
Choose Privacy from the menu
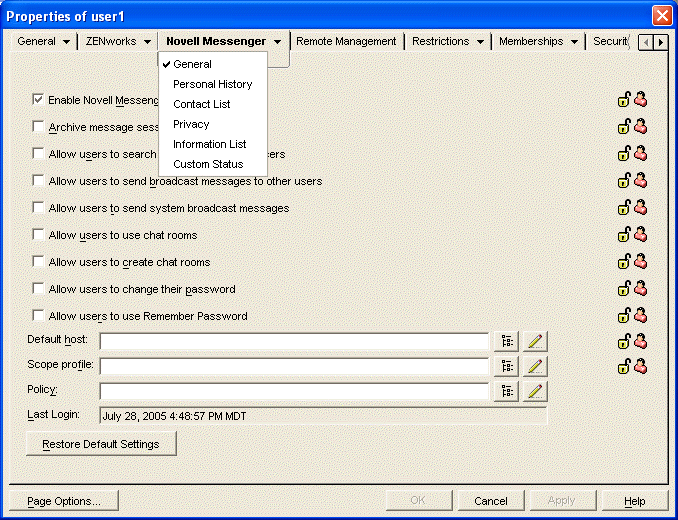click(x=213, y=124)
